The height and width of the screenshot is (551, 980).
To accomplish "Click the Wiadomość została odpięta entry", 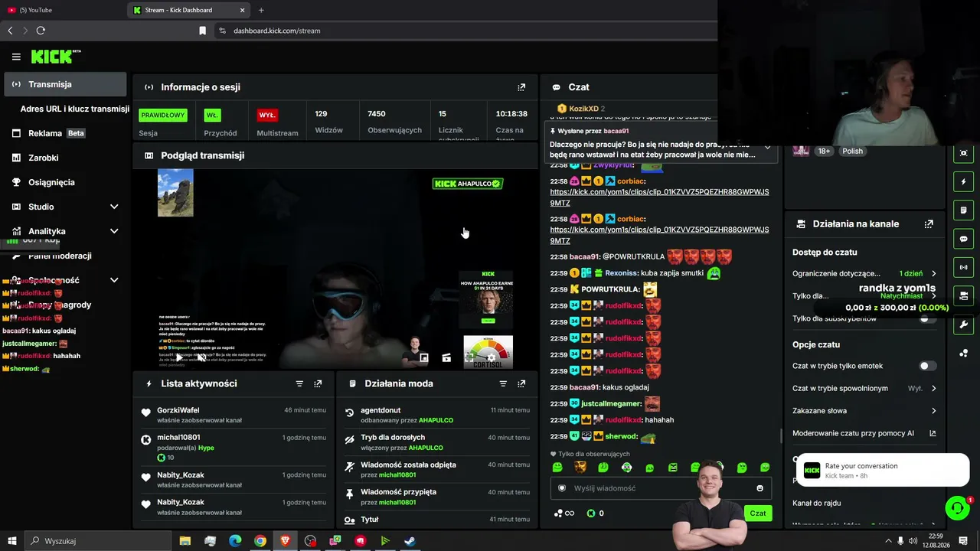I will (436, 469).
